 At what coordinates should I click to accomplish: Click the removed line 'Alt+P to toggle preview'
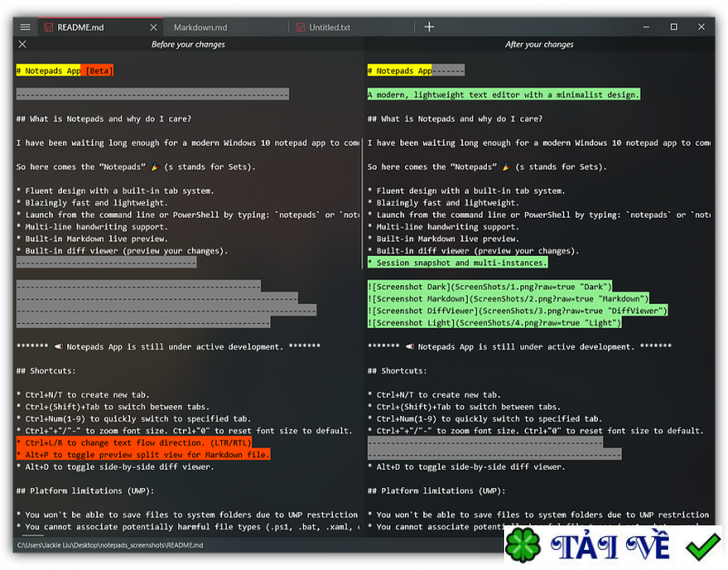[x=143, y=454]
